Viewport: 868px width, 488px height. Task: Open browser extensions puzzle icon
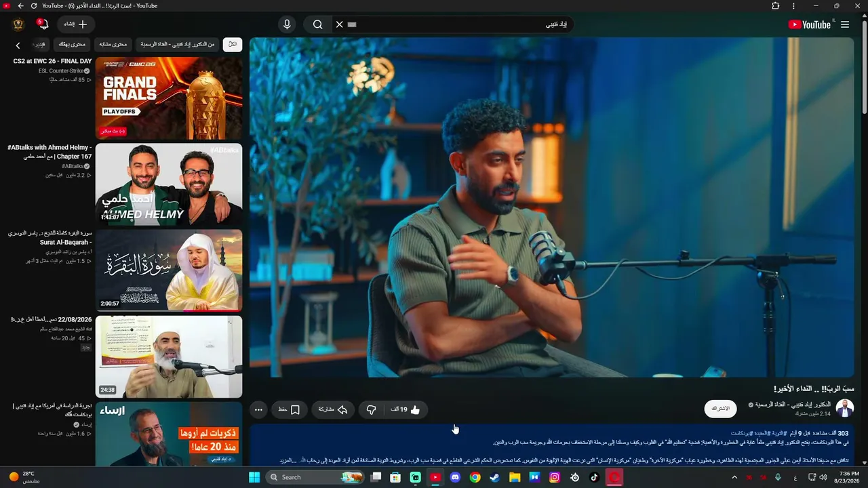coord(776,5)
